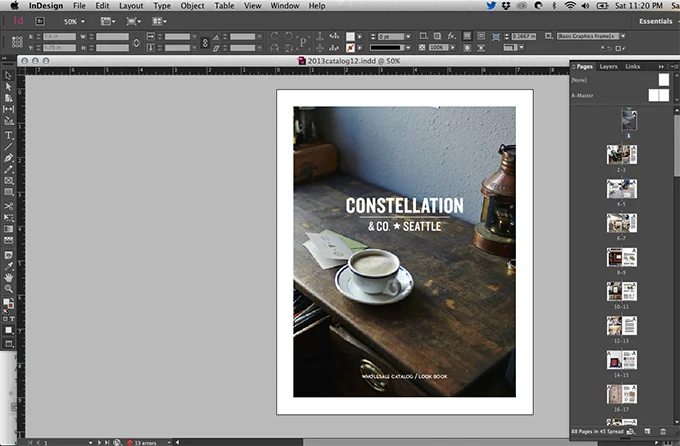Click the Twitter icon in menu bar

click(x=491, y=6)
